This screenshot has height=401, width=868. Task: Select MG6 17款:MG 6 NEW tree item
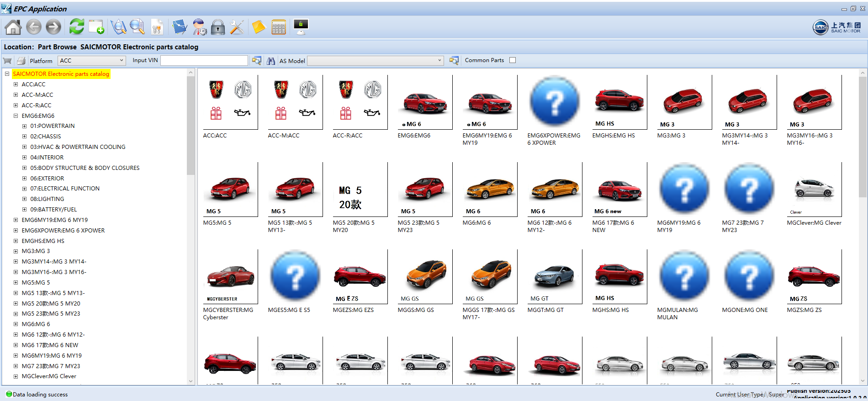click(x=50, y=345)
